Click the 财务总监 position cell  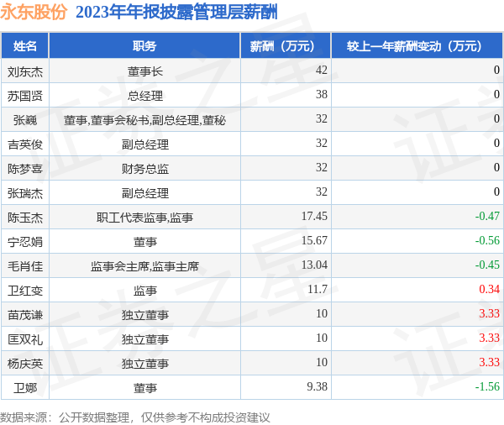[x=145, y=169]
